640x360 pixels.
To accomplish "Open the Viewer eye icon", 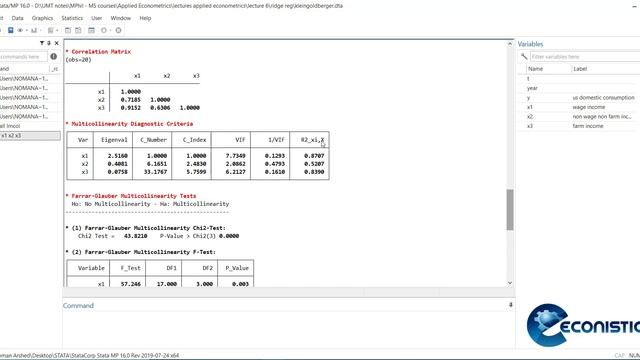I will [x=20, y=30].
